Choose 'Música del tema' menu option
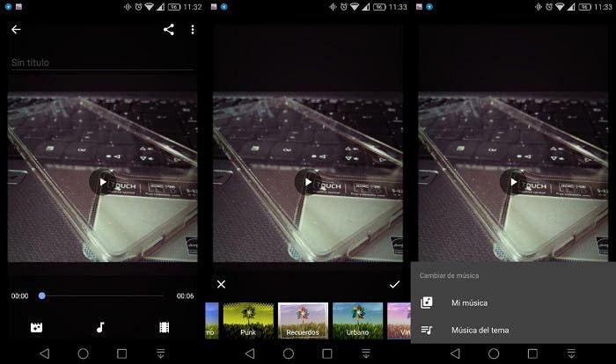The image size is (616, 364). tap(480, 330)
